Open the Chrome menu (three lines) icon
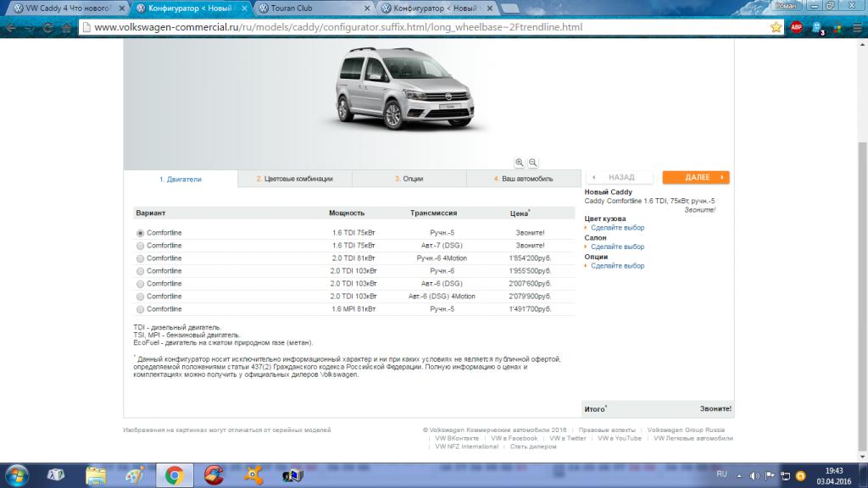The image size is (868, 488). (x=858, y=27)
